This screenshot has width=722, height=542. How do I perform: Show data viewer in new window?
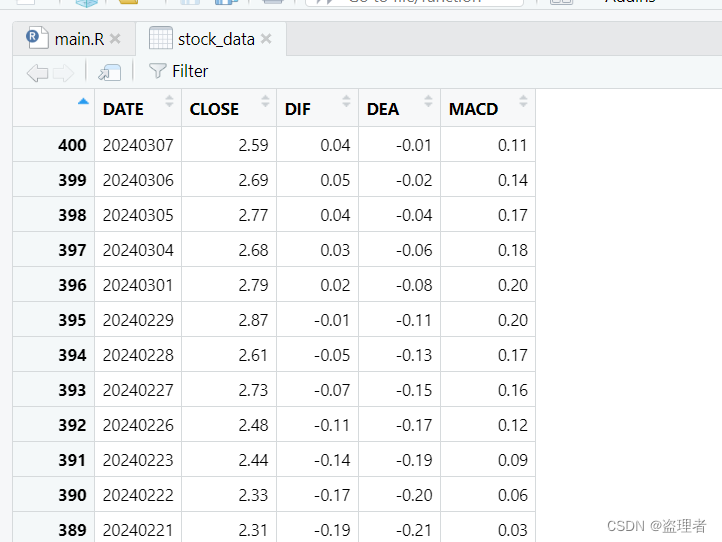click(110, 72)
